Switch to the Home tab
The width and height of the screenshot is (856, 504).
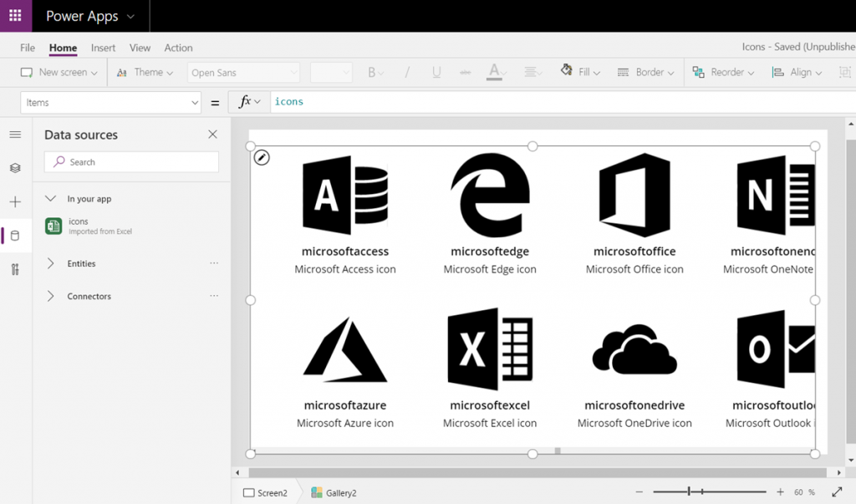tap(63, 48)
